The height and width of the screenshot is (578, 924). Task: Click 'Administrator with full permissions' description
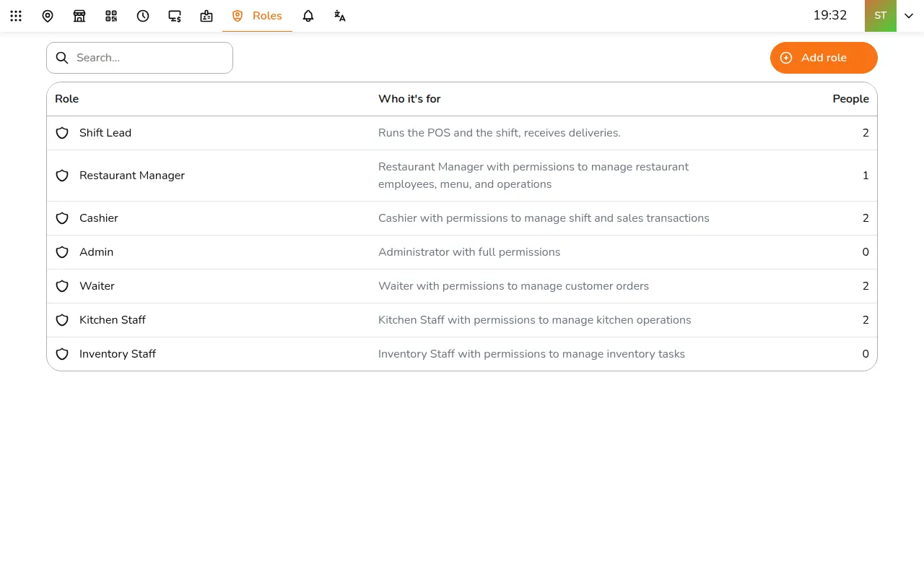click(x=469, y=252)
